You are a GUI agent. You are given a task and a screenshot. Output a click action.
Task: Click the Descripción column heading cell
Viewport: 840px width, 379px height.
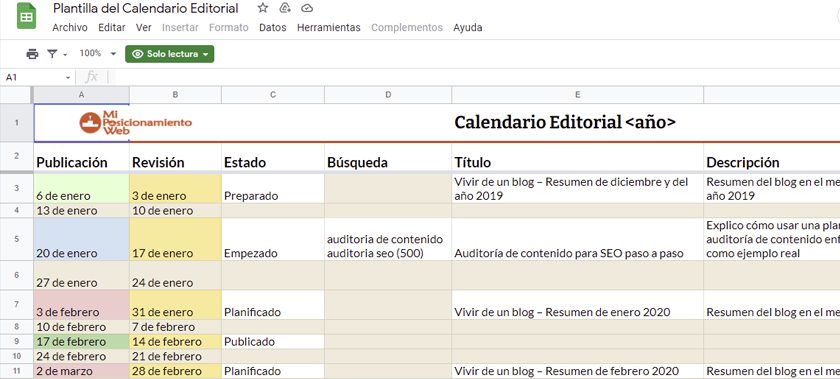[771, 157]
